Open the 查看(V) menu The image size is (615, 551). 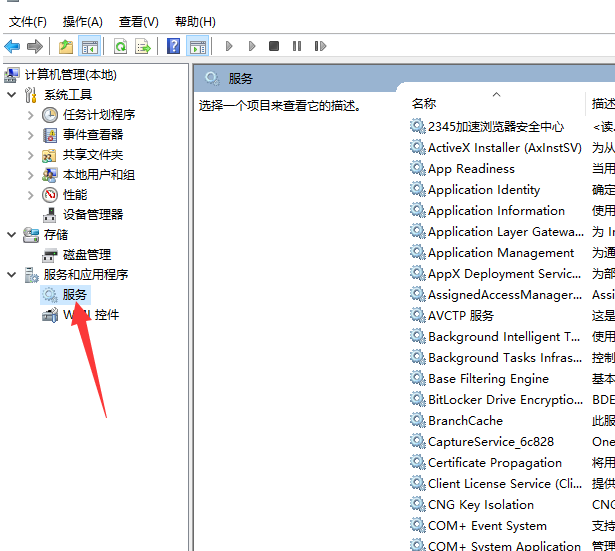point(138,22)
